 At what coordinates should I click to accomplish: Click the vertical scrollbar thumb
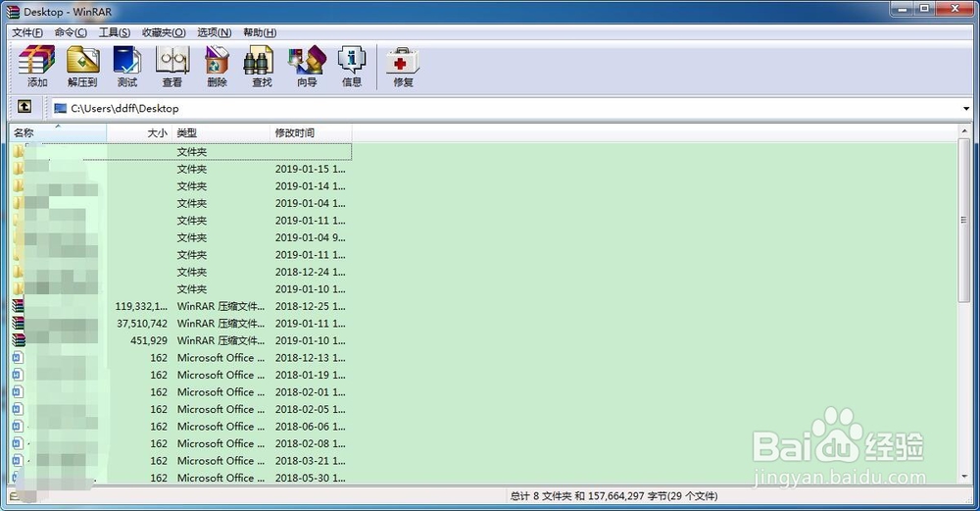963,220
